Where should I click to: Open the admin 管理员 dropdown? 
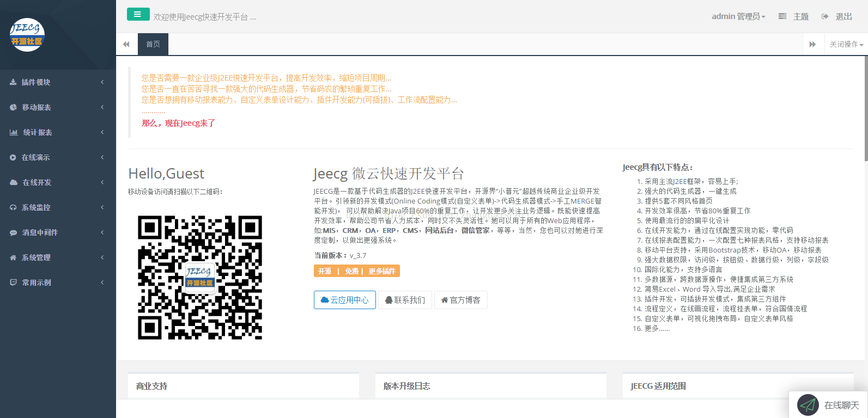(x=738, y=16)
